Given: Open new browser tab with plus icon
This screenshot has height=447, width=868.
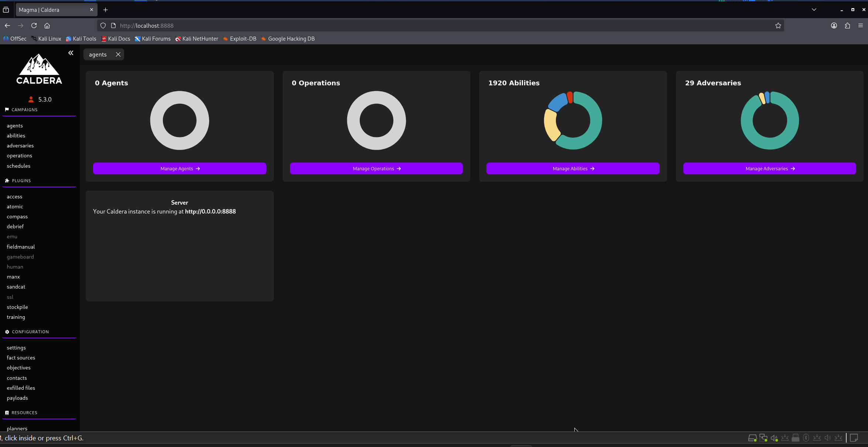Looking at the screenshot, I should (106, 10).
